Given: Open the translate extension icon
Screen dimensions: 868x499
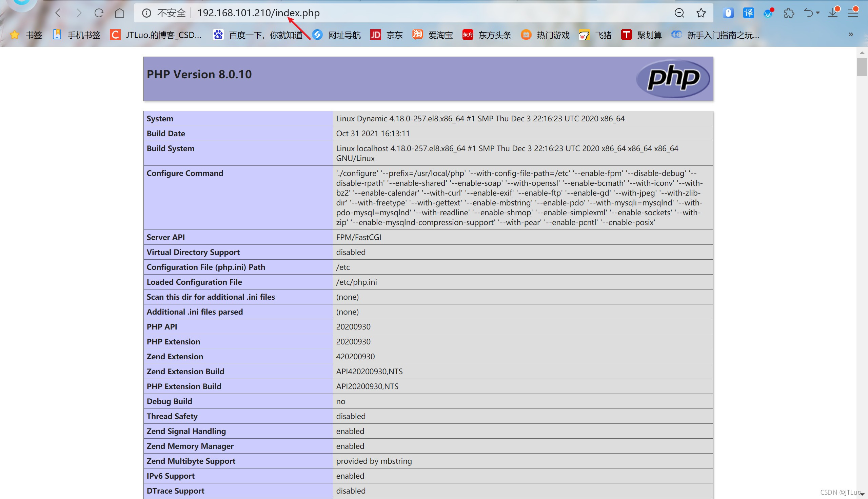Looking at the screenshot, I should [748, 13].
